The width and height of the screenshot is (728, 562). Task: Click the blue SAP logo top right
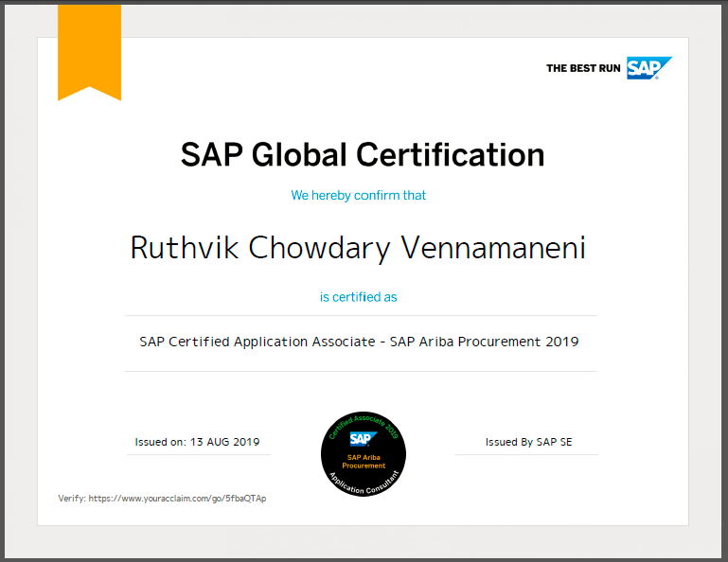click(x=648, y=68)
